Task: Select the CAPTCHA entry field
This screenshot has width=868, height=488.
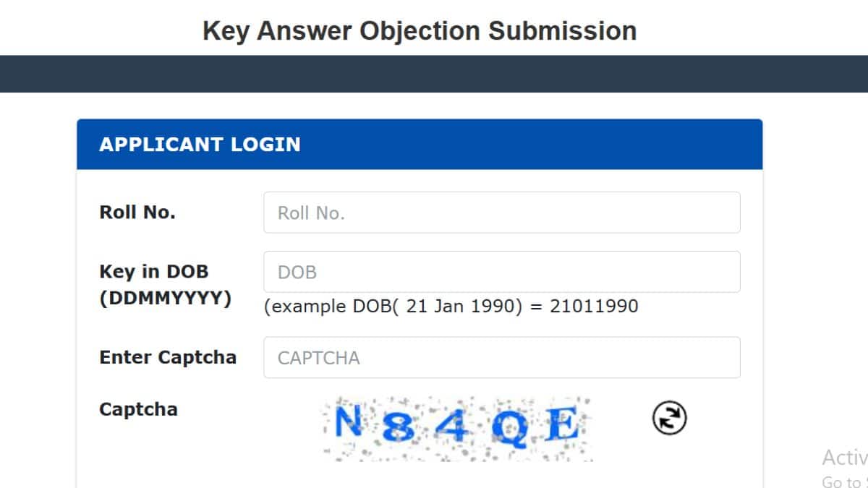Action: click(501, 357)
